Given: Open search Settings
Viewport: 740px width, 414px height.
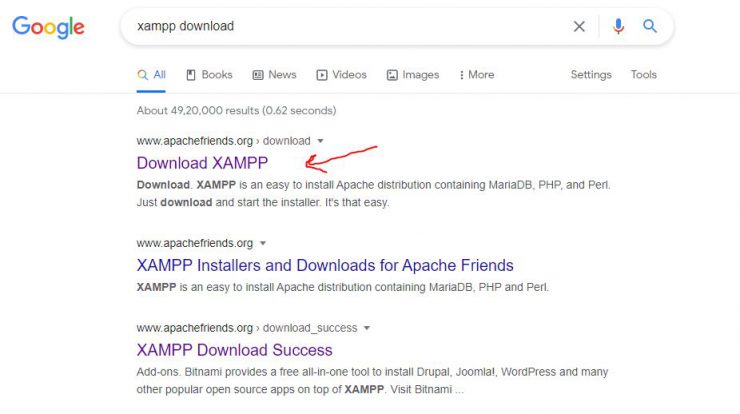Looking at the screenshot, I should [591, 75].
